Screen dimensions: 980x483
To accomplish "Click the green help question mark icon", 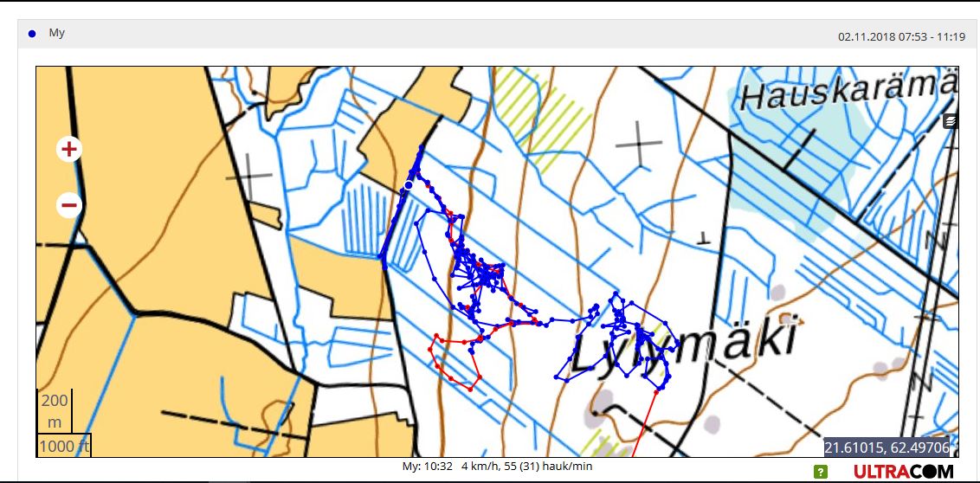I will point(821,472).
